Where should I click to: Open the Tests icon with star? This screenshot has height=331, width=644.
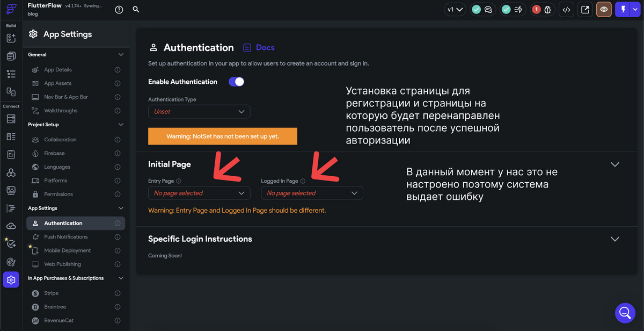tap(11, 243)
